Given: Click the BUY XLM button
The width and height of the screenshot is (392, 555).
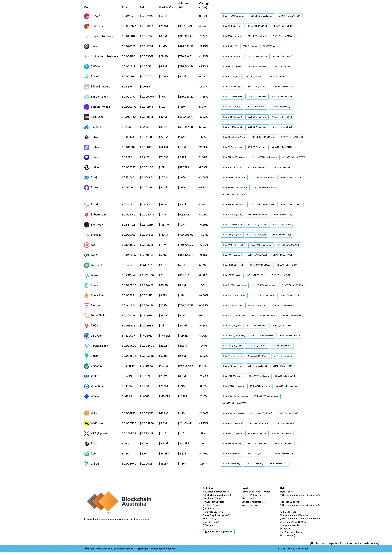Looking at the screenshot, I should [x=232, y=168].
